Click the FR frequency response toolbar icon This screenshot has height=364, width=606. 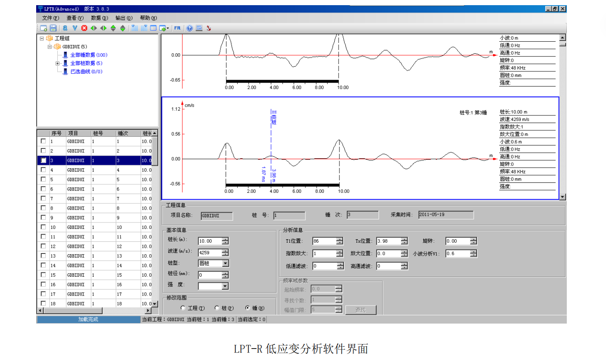coord(177,28)
